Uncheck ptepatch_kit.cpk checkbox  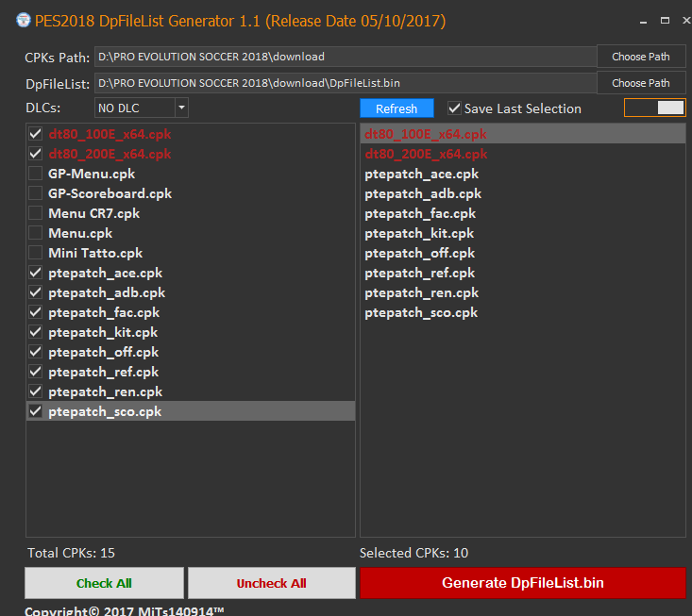click(x=35, y=332)
